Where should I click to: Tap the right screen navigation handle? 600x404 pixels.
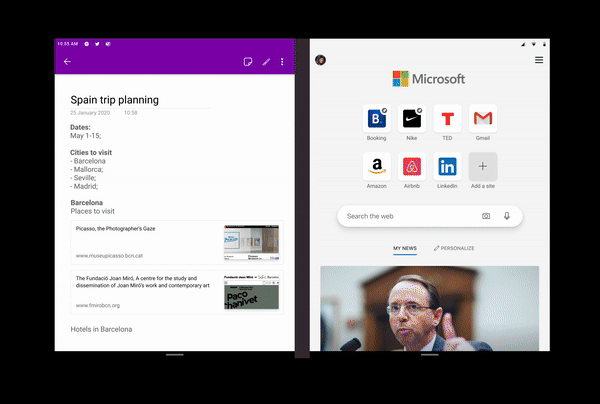pyautogui.click(x=430, y=355)
